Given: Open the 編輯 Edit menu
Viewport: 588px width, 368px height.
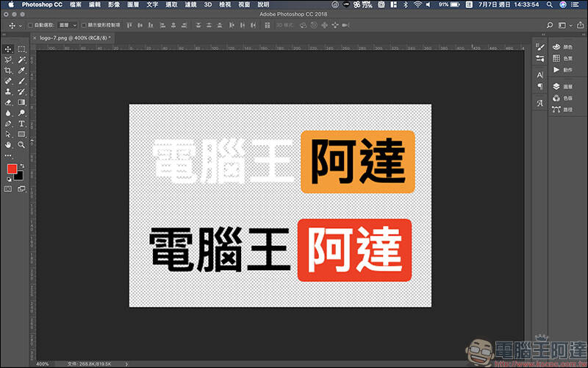Looking at the screenshot, I should click(x=95, y=4).
